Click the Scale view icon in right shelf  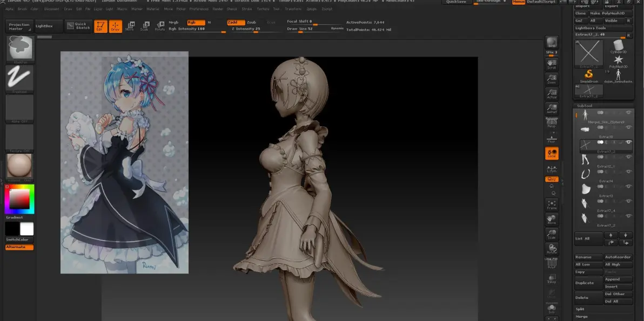(552, 234)
